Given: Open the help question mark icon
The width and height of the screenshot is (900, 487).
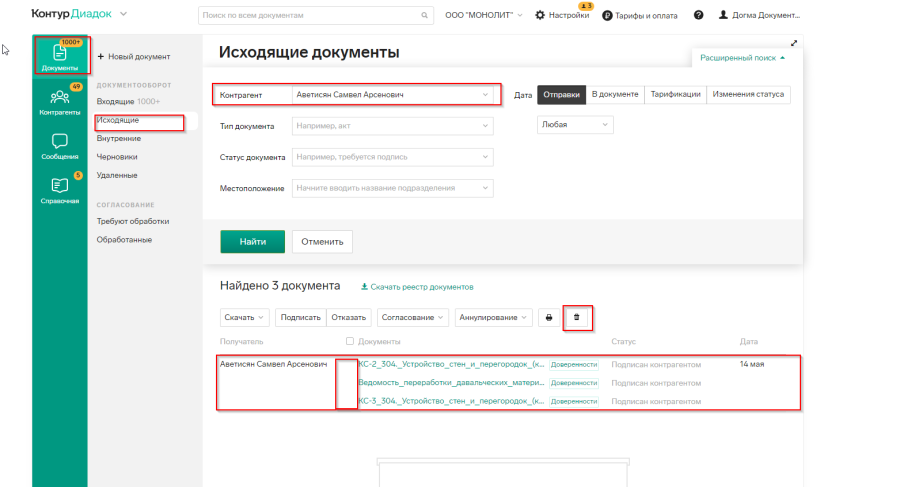Looking at the screenshot, I should click(698, 16).
